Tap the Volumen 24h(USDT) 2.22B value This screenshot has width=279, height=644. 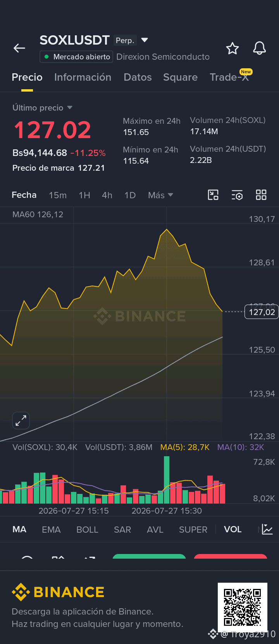tap(201, 160)
